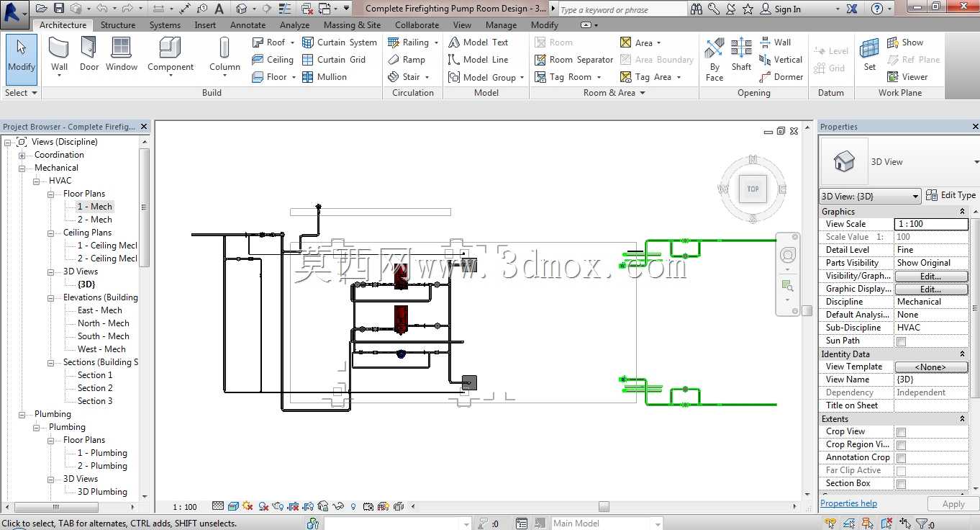Screen dimensions: 980x530
Task: Click the Roof tool icon
Action: [258, 42]
